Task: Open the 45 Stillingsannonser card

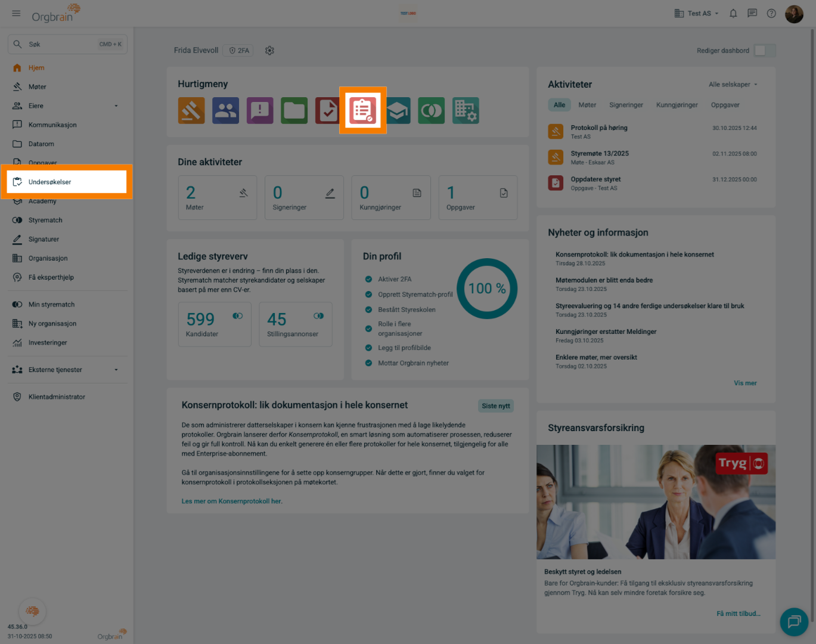Action: click(x=296, y=324)
